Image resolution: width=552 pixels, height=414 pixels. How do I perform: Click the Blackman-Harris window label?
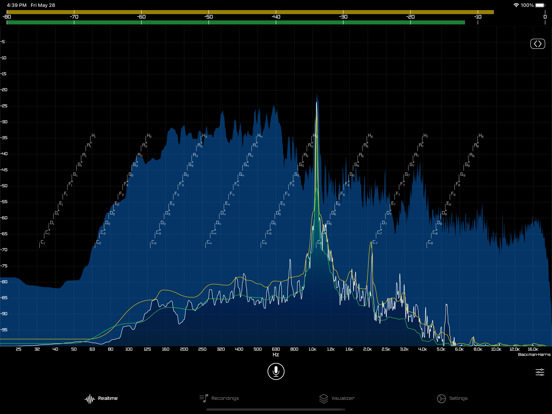[534, 355]
